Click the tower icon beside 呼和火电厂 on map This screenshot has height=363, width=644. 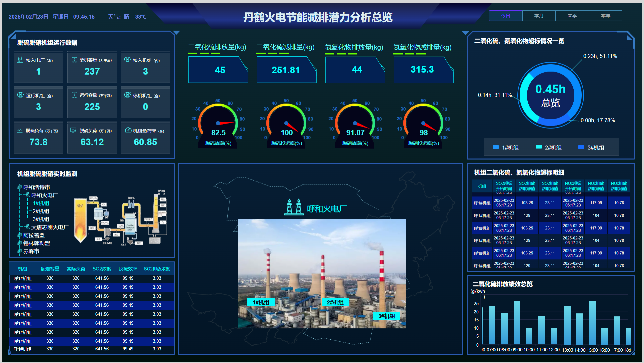pos(294,207)
